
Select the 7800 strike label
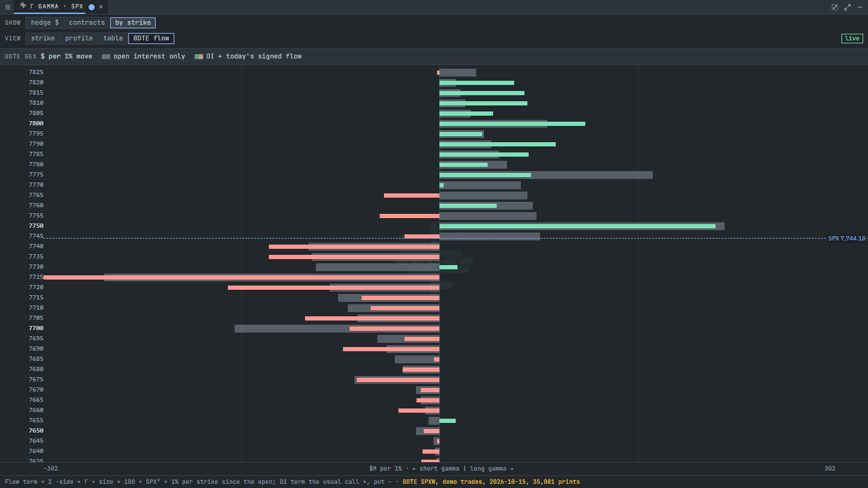[x=36, y=124]
